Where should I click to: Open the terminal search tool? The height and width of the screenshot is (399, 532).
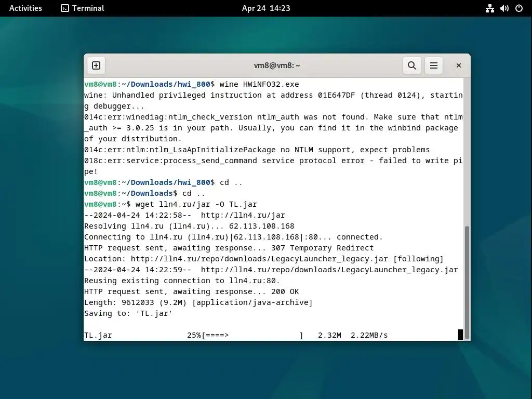(411, 65)
